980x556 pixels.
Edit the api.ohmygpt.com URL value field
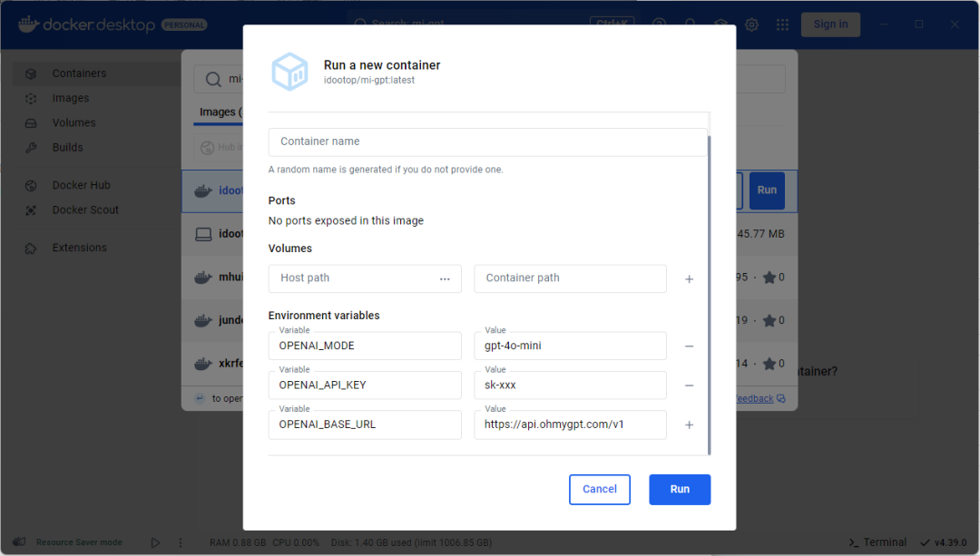click(x=570, y=424)
